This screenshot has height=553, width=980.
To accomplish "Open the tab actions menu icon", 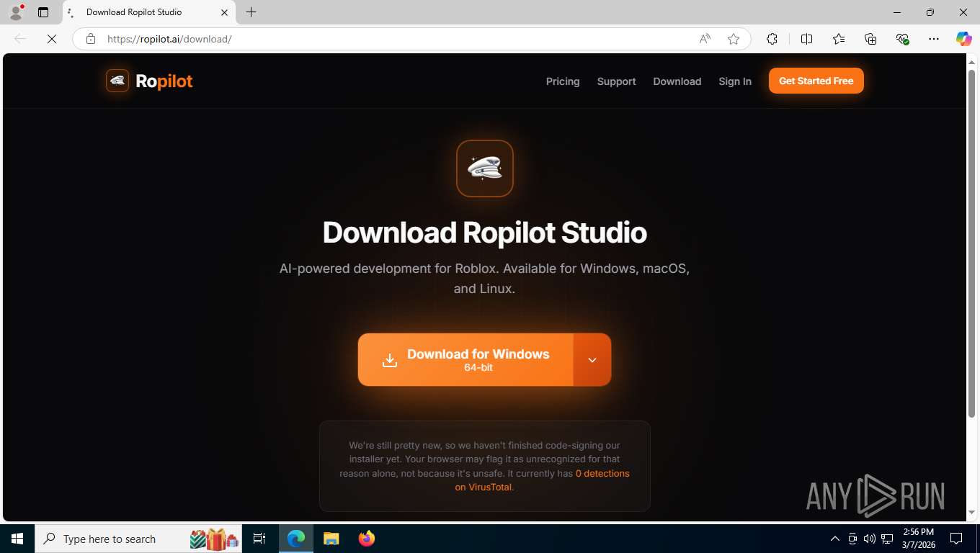I will click(43, 12).
